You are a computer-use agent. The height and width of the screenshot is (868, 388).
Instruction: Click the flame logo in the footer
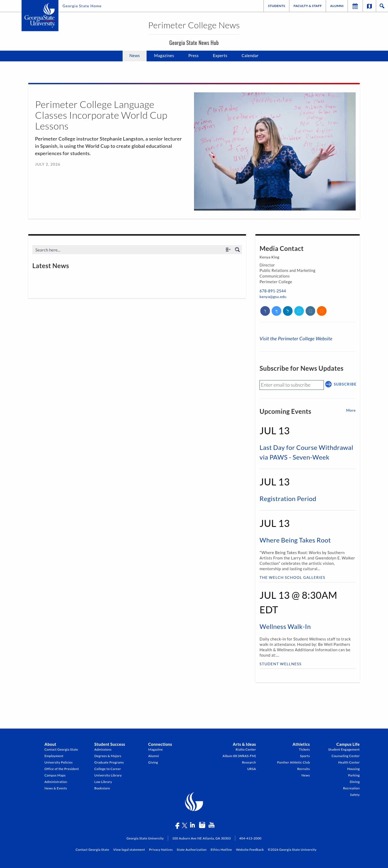click(194, 801)
